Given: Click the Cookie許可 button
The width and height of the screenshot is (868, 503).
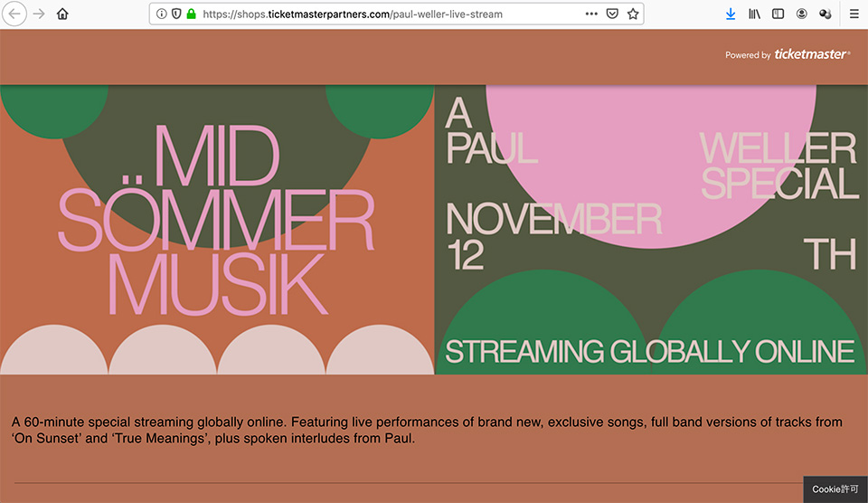Looking at the screenshot, I should tap(835, 489).
